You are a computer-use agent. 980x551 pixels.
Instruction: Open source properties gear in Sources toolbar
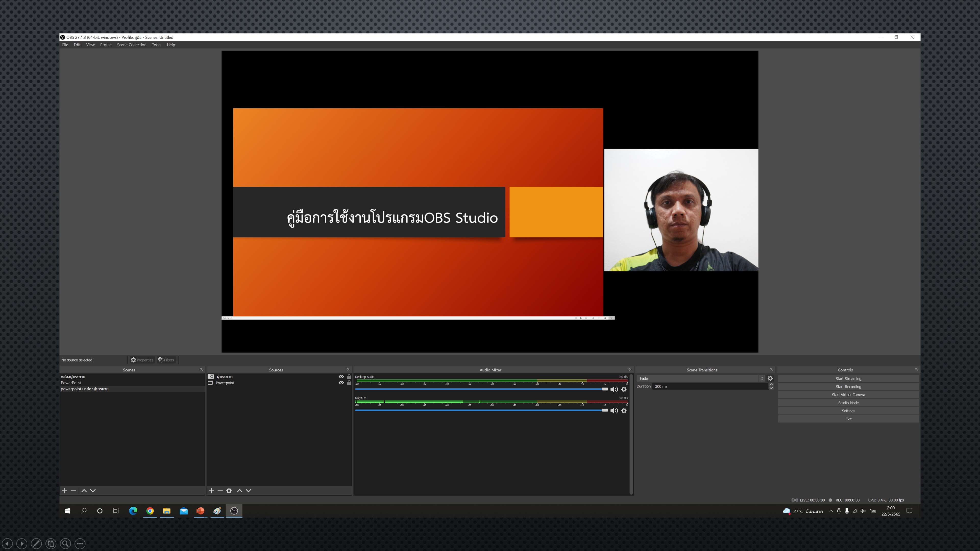pyautogui.click(x=229, y=491)
